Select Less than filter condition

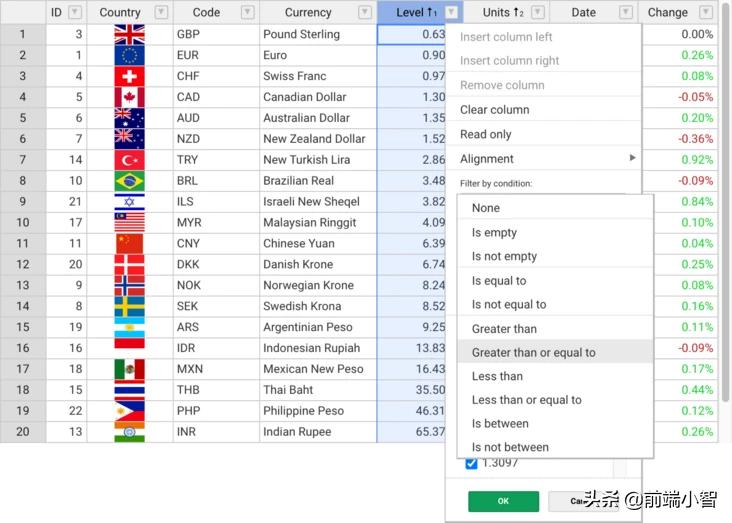tap(555, 376)
